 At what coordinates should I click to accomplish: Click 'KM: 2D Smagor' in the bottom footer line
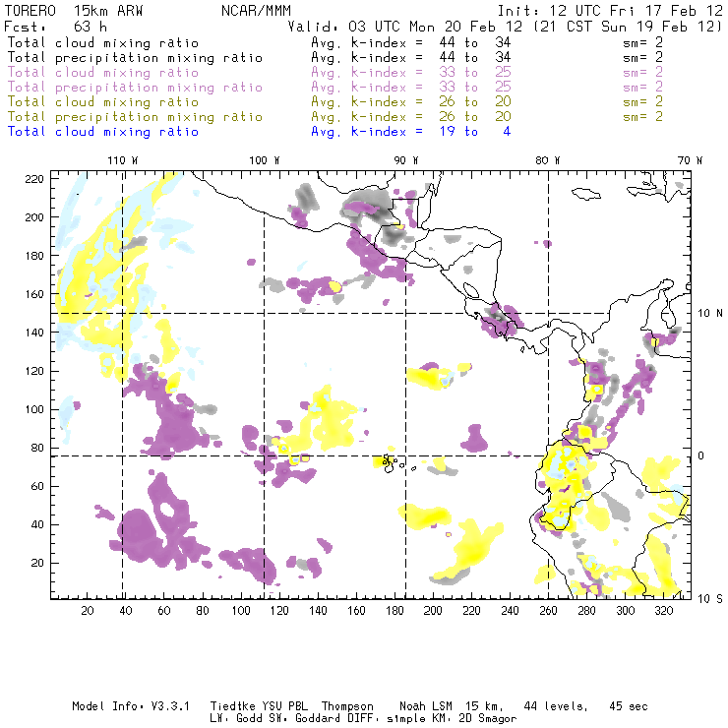click(x=474, y=719)
